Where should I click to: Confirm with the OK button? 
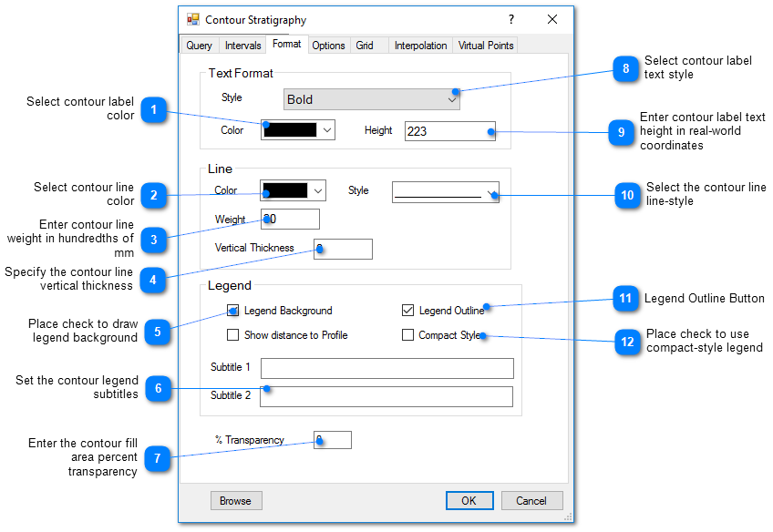pyautogui.click(x=469, y=500)
